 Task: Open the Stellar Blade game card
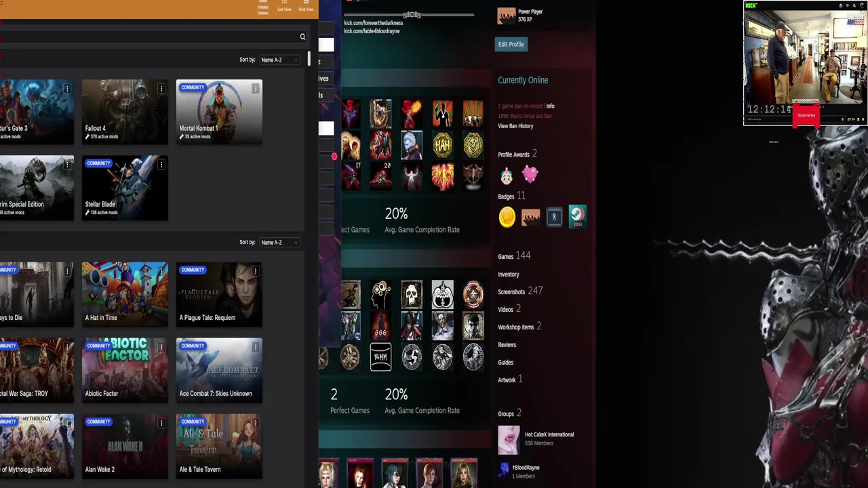tap(125, 188)
